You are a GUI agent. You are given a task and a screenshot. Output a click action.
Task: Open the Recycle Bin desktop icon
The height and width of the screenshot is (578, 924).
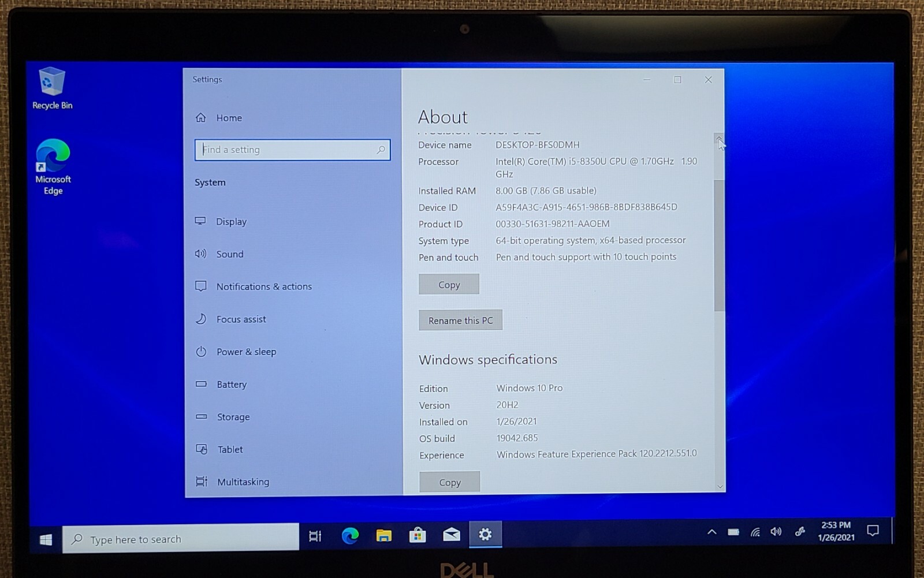[52, 88]
